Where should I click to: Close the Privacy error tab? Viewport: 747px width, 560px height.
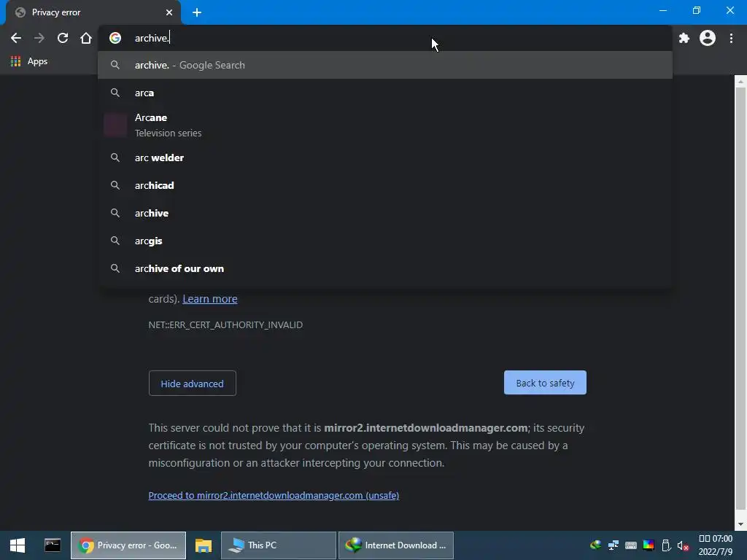point(169,12)
